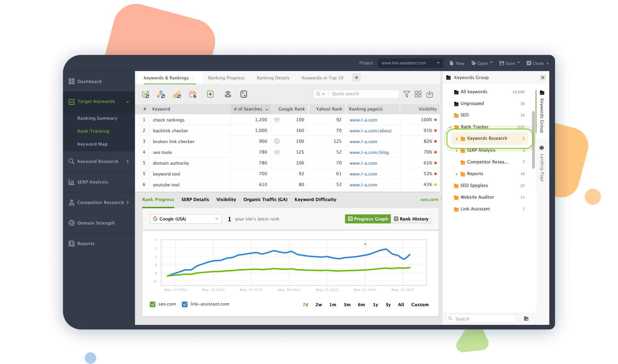Image resolution: width=618 pixels, height=364 pixels.
Task: Open the Project selector dropdown
Action: [x=410, y=63]
